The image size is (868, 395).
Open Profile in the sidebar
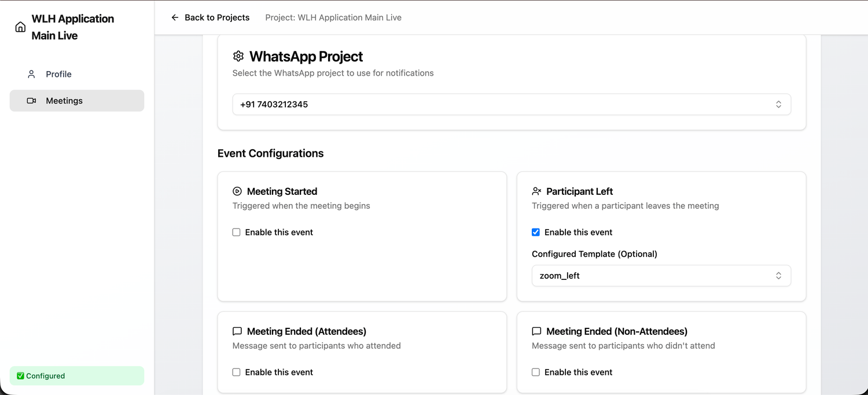point(59,74)
